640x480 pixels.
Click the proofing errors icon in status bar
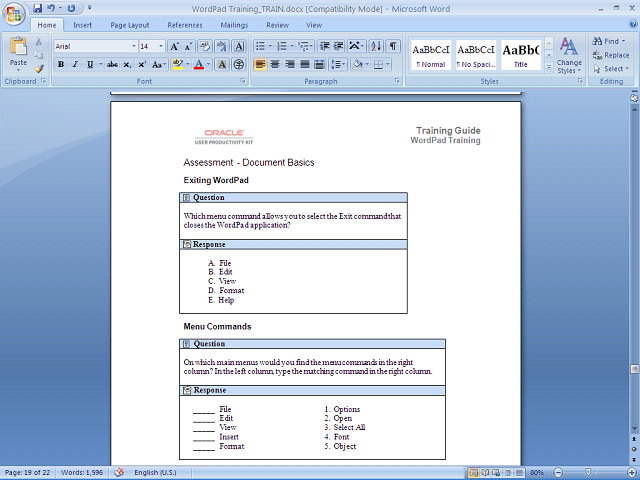point(119,473)
